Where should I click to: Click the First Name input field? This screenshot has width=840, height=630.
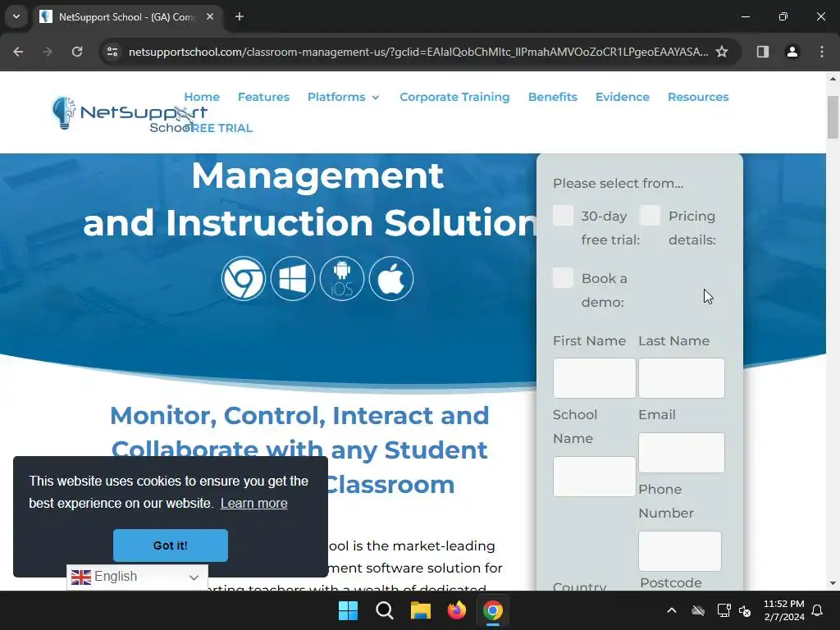(x=594, y=378)
